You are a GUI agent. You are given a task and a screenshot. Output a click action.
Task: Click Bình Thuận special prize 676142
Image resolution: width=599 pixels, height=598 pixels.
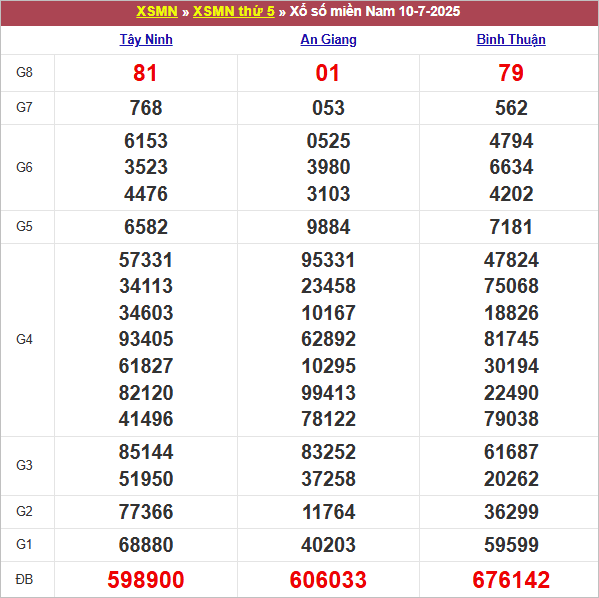(x=511, y=580)
